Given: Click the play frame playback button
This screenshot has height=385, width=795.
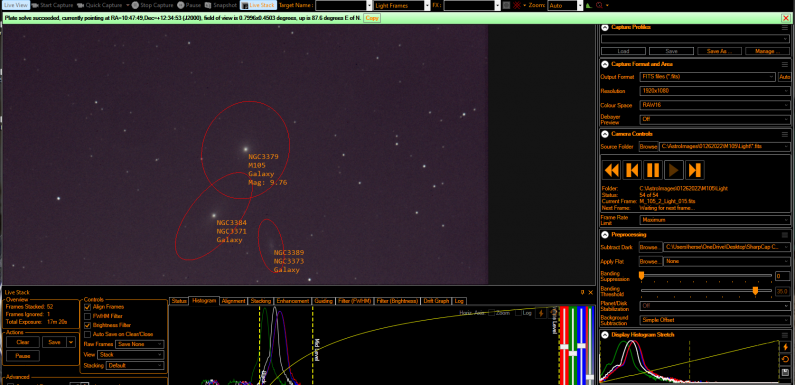Looking at the screenshot, I should [674, 169].
